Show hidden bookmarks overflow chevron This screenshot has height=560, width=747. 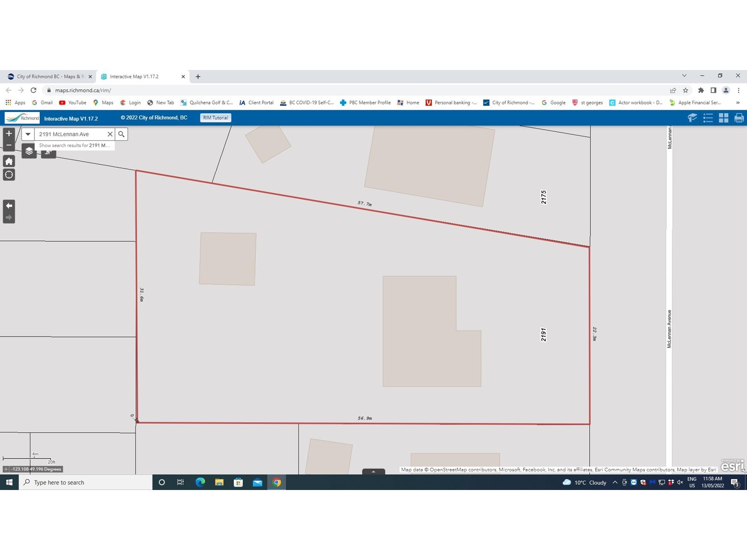(738, 103)
